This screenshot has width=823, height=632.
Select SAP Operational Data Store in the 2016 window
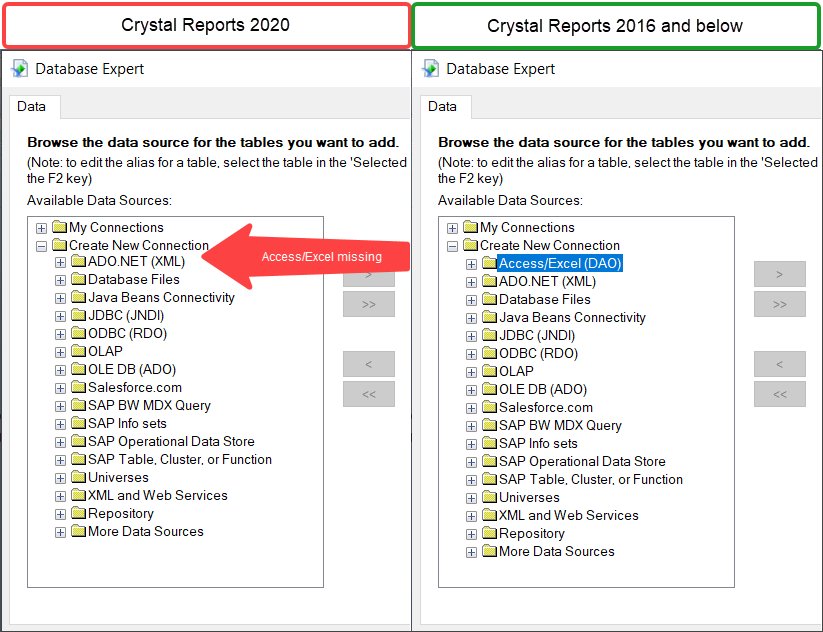point(582,461)
